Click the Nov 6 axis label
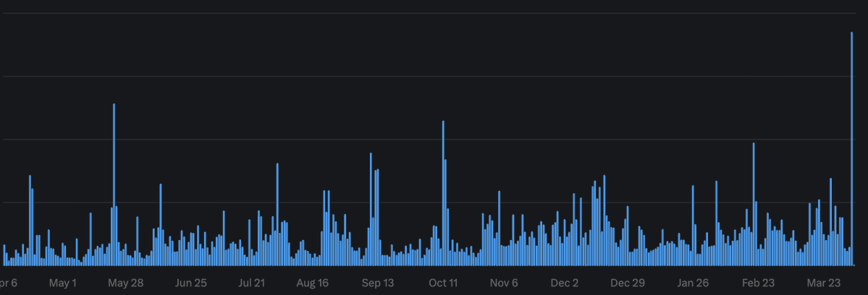This screenshot has width=868, height=295. [x=504, y=283]
